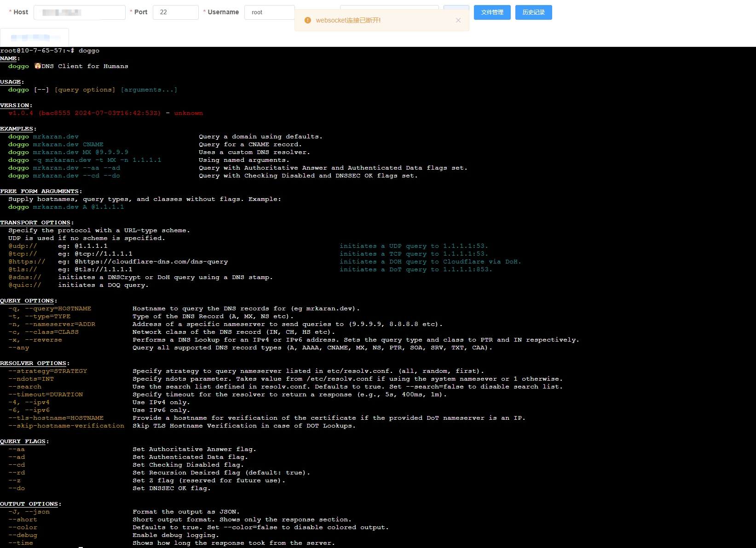Click the '--timeout=DURATION' option
The height and width of the screenshot is (548, 756).
click(x=46, y=394)
